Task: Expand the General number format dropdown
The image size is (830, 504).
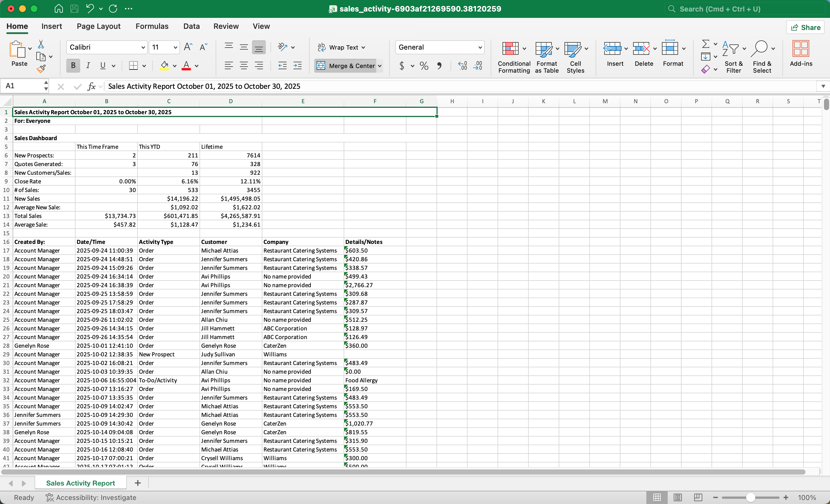Action: (480, 48)
